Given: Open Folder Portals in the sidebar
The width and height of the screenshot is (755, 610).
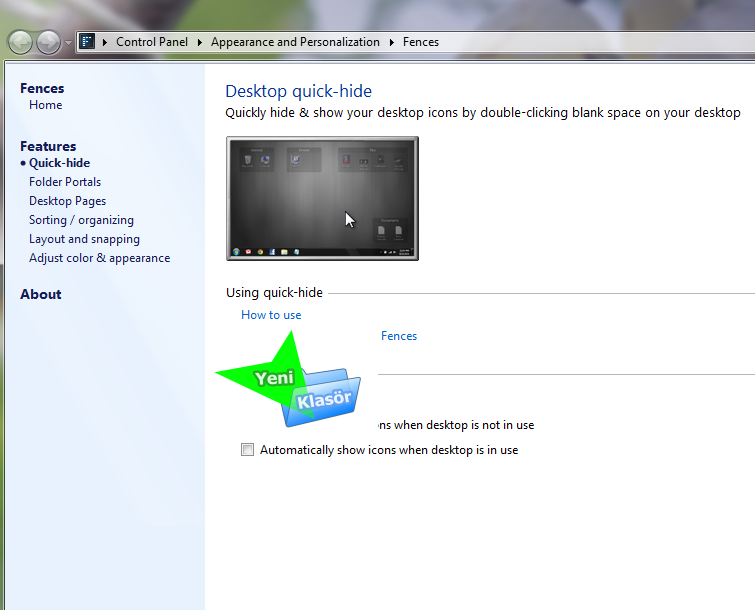Looking at the screenshot, I should (65, 182).
